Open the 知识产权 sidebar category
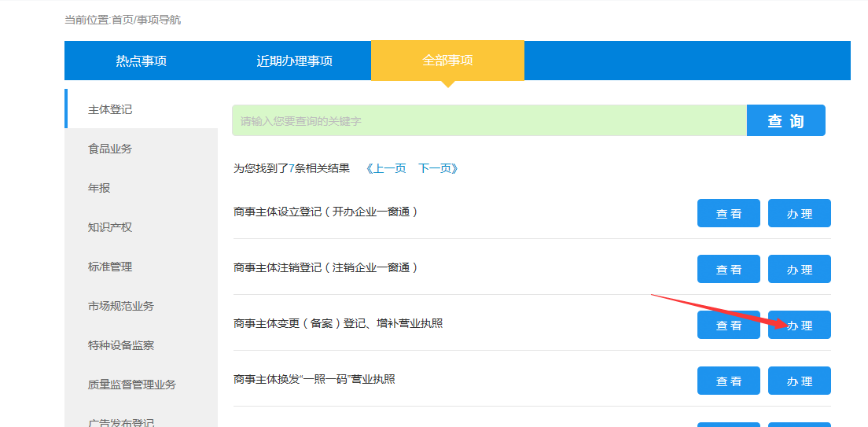This screenshot has width=868, height=427. coord(110,227)
